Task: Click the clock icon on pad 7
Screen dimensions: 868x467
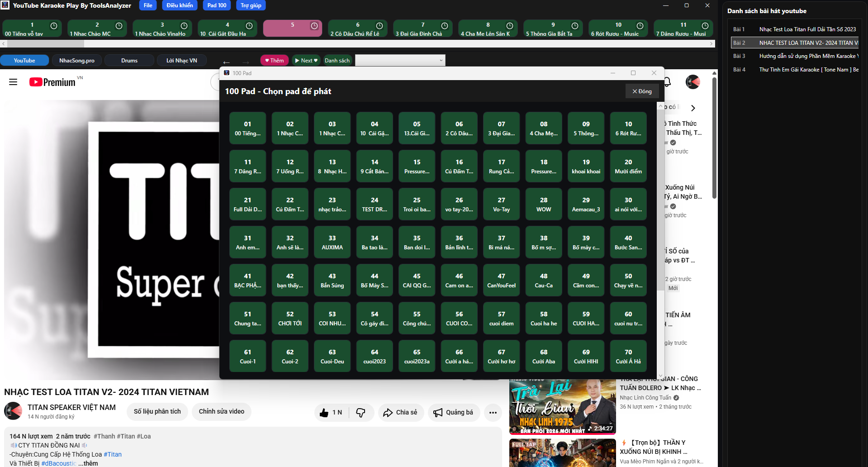Action: [x=445, y=26]
